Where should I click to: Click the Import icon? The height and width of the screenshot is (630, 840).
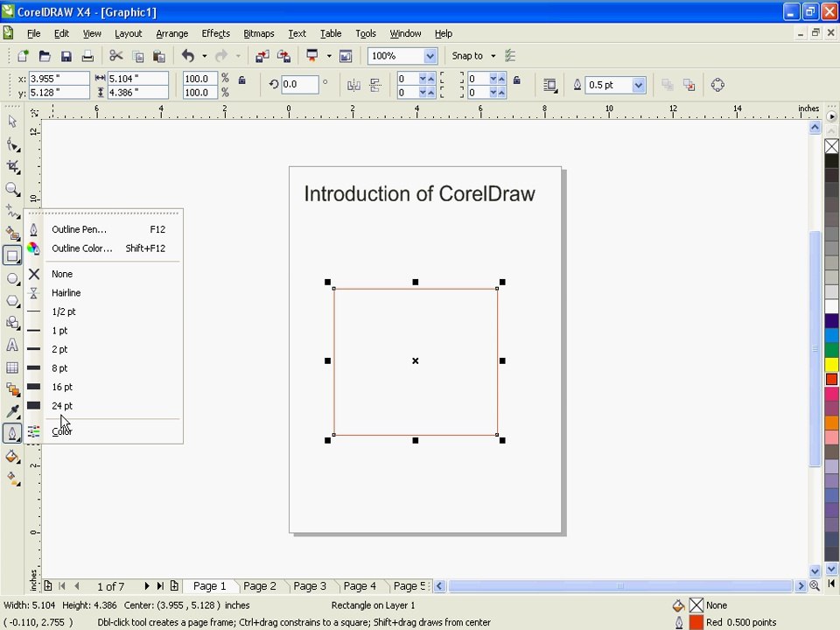262,56
